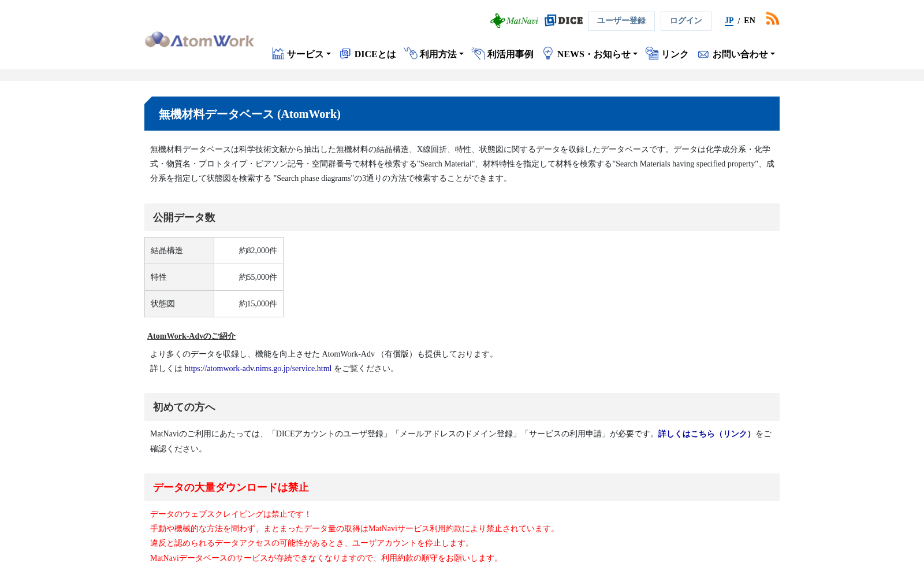Viewport: 924px width, 578px height.
Task: Click the 約55,000件 value
Action: [x=258, y=277]
